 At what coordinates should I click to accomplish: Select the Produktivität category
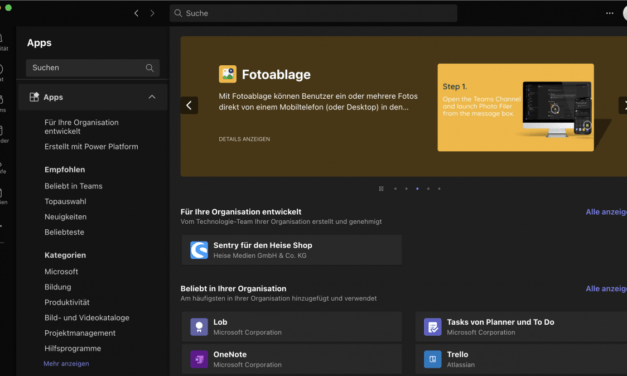67,302
